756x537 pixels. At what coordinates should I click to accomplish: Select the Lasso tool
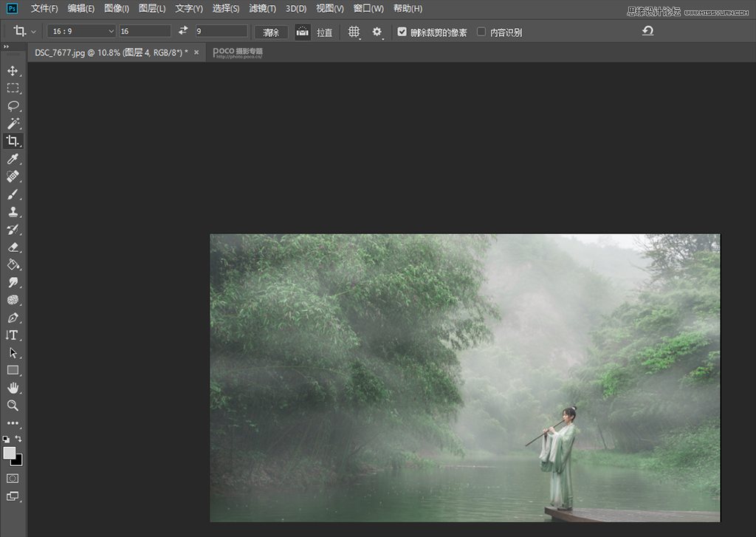[x=12, y=106]
